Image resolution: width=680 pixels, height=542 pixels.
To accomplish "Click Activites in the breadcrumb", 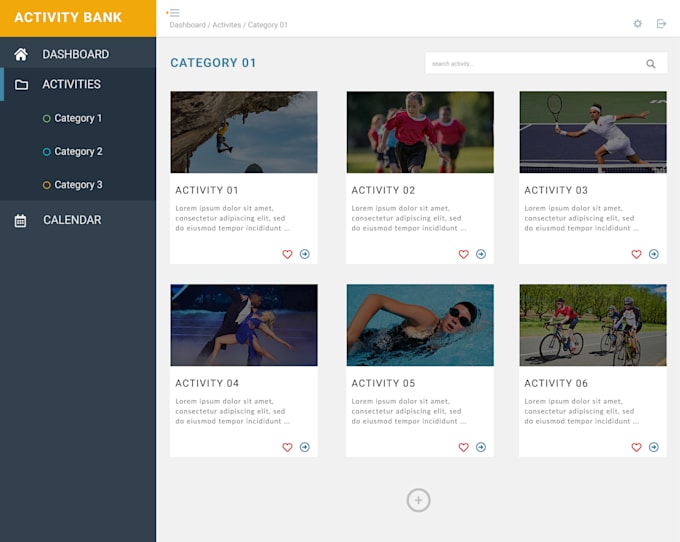I will pyautogui.click(x=227, y=25).
